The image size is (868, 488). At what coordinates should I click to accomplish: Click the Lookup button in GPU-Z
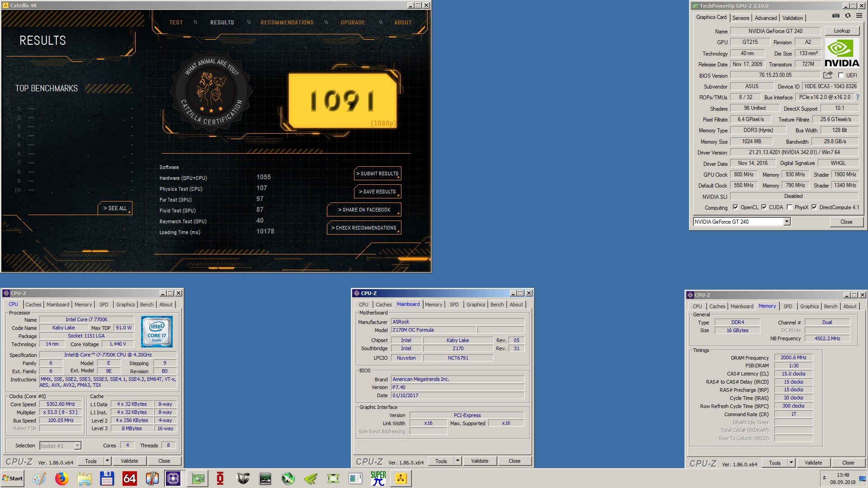[842, 31]
